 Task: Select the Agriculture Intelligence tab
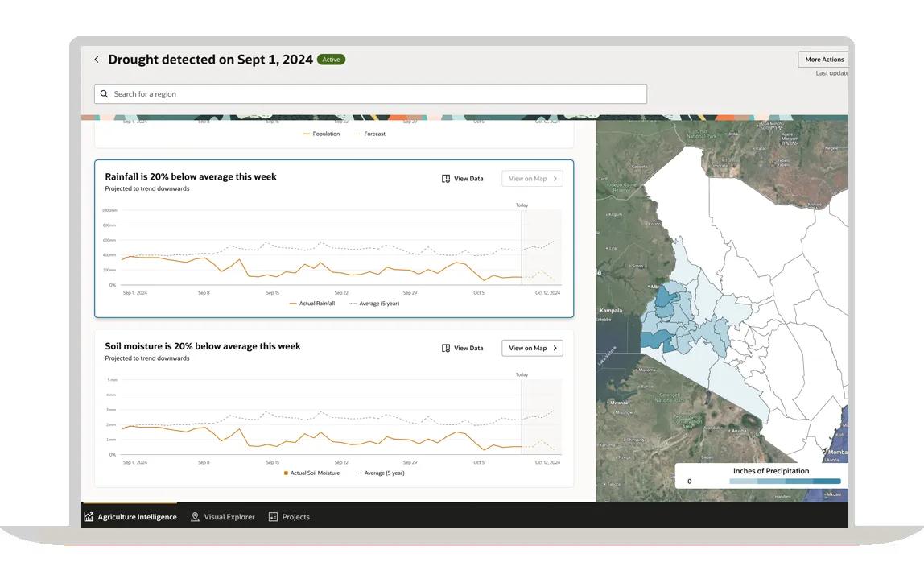130,516
